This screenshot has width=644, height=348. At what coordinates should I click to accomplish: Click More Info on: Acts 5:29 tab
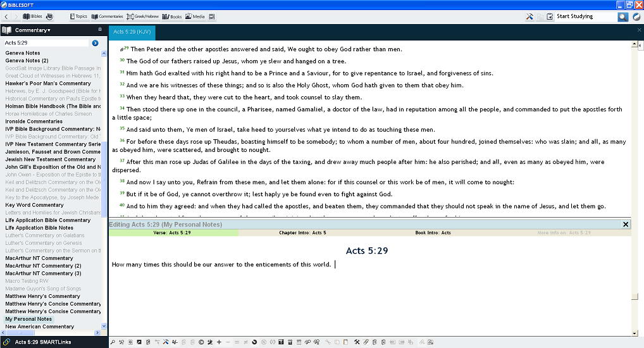tap(564, 233)
